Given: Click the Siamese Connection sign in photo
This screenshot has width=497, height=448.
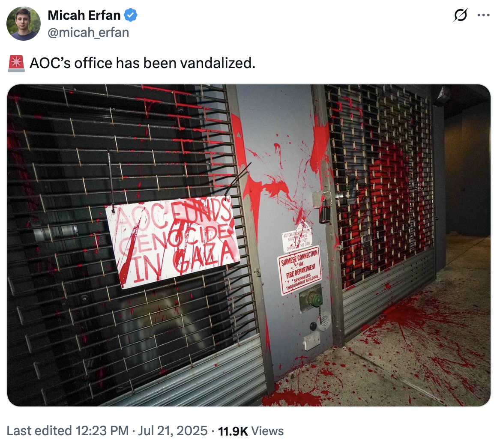Looking at the screenshot, I should tap(299, 270).
